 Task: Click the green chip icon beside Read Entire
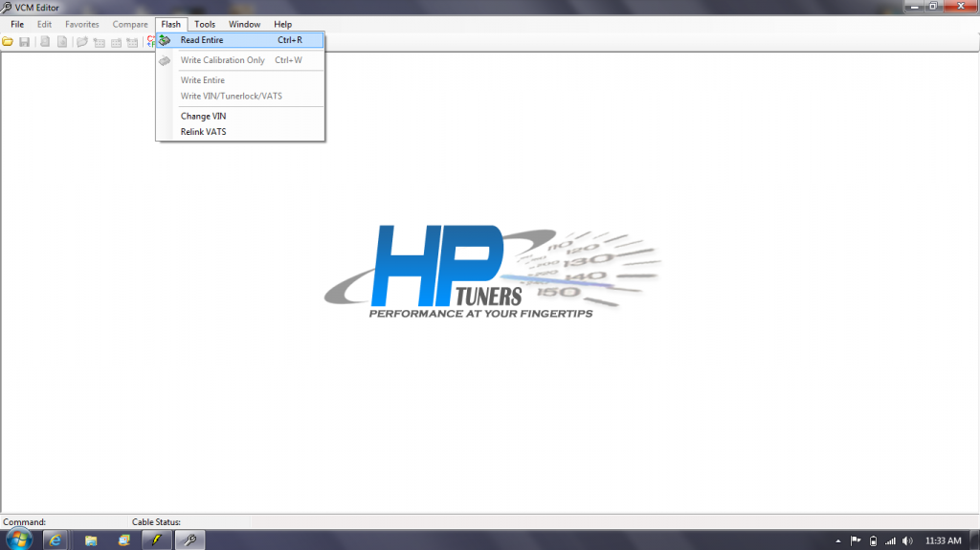165,40
